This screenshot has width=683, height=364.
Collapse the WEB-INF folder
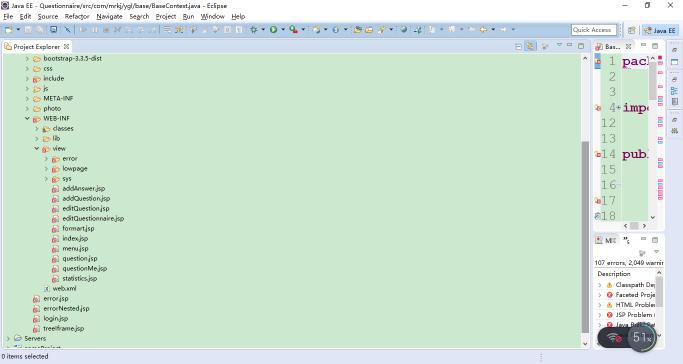click(27, 118)
